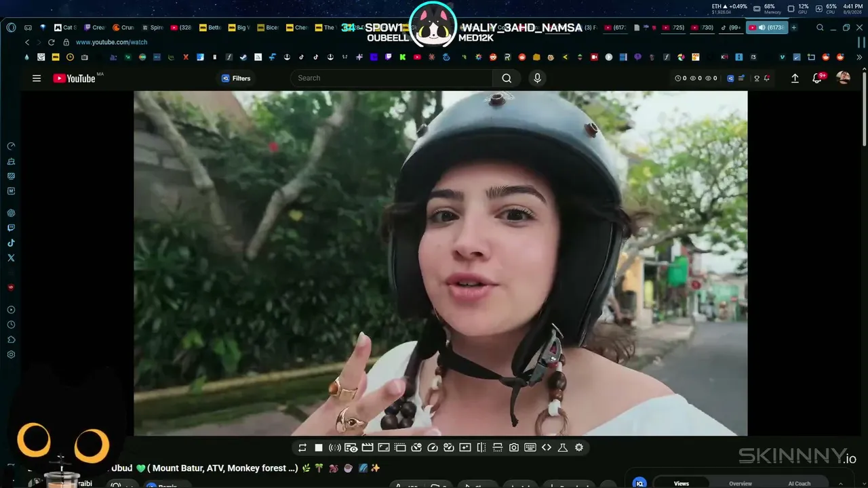The image size is (868, 488).
Task: Click the video player frame
Action: click(441, 263)
